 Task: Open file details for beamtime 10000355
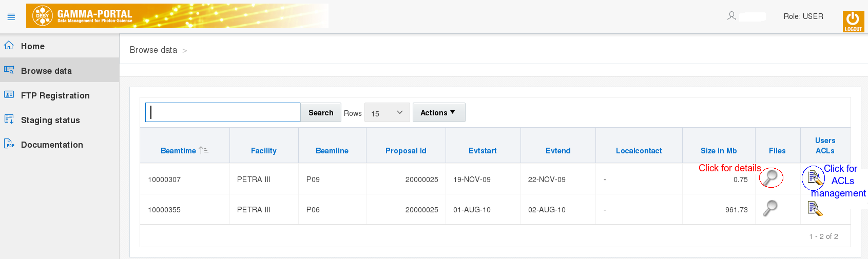tap(770, 208)
